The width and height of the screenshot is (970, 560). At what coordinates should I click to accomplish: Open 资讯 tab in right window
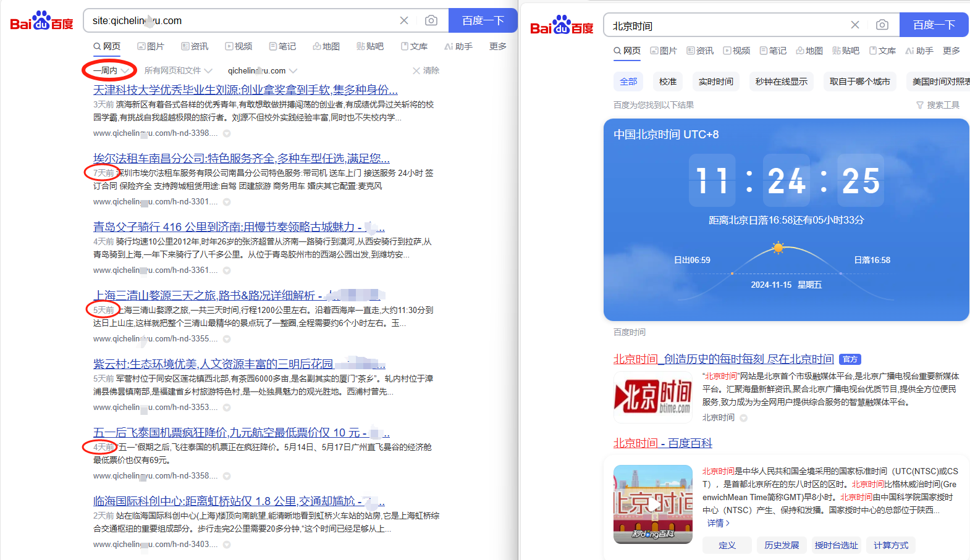click(700, 51)
